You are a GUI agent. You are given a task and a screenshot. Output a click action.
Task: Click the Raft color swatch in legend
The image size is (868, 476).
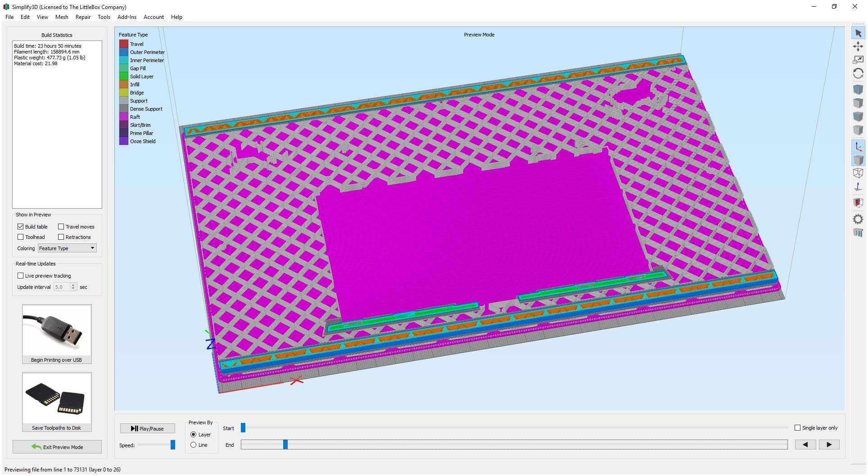tap(124, 117)
